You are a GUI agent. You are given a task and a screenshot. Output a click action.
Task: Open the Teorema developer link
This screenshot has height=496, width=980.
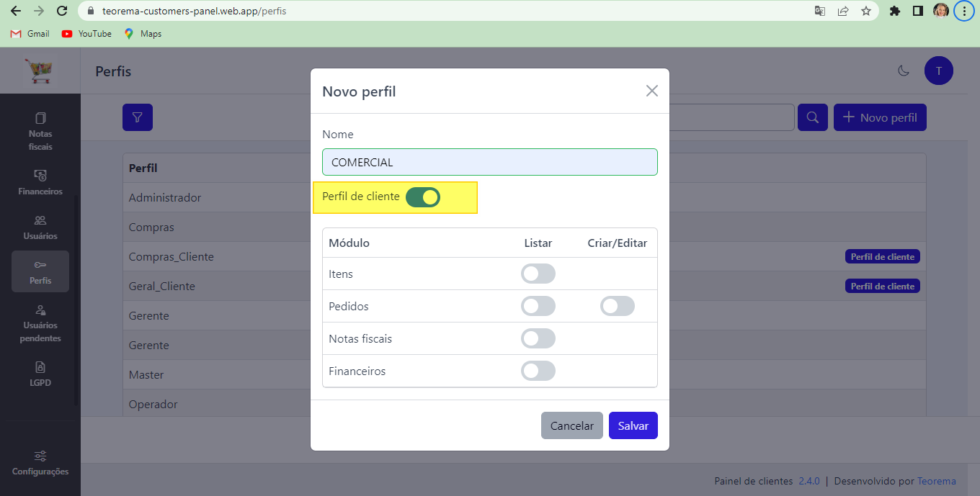tap(937, 481)
